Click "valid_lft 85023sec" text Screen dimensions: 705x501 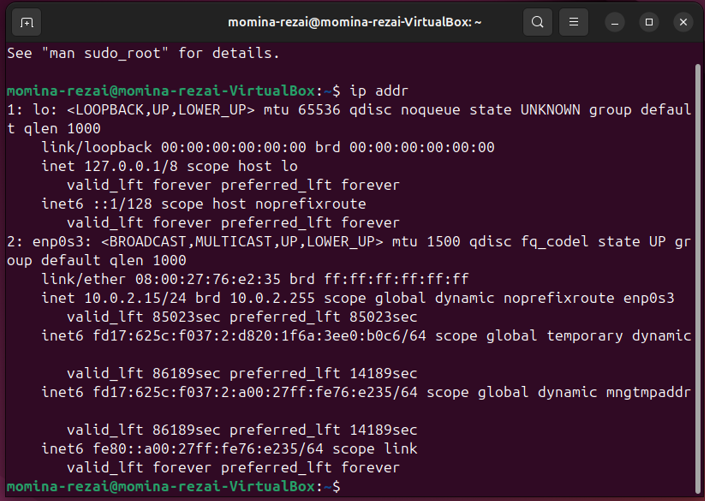pyautogui.click(x=143, y=317)
